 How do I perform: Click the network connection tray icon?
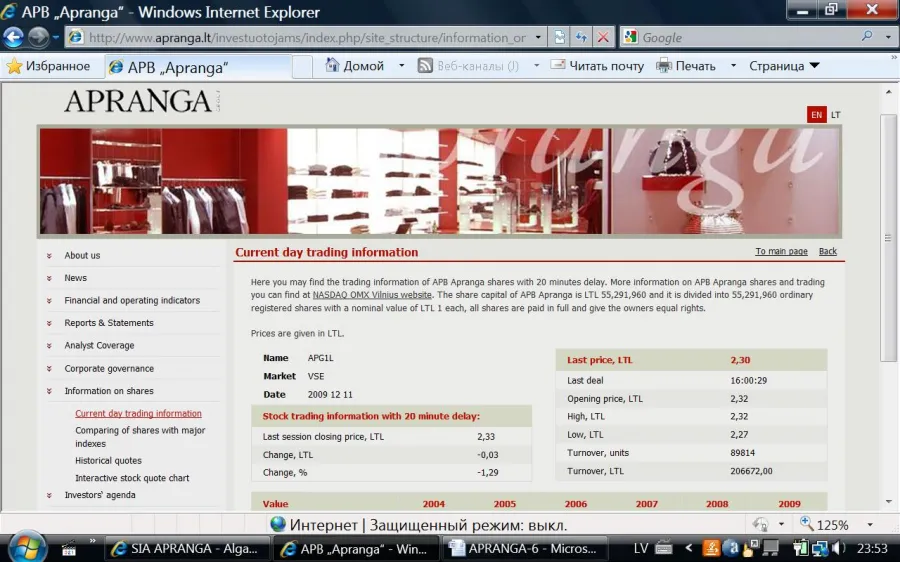[x=820, y=549]
